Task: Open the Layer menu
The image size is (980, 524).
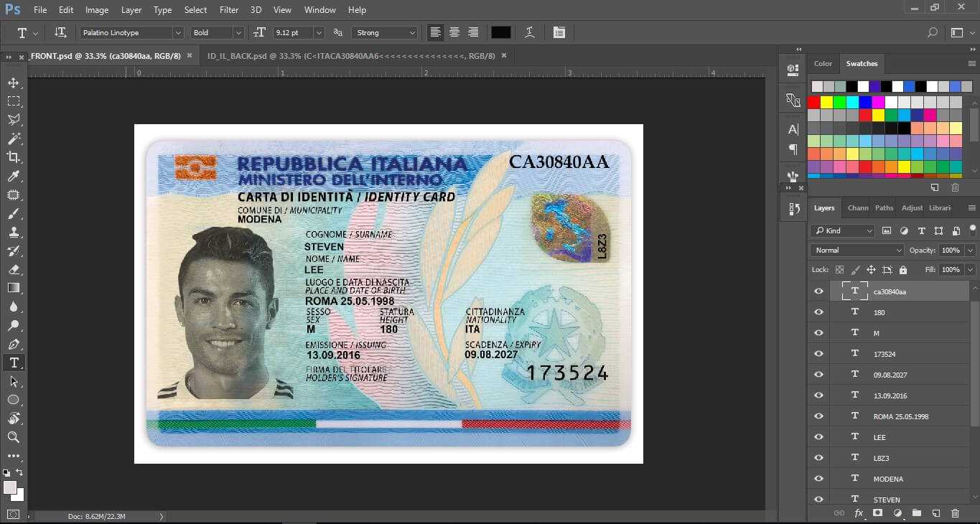Action: point(131,10)
